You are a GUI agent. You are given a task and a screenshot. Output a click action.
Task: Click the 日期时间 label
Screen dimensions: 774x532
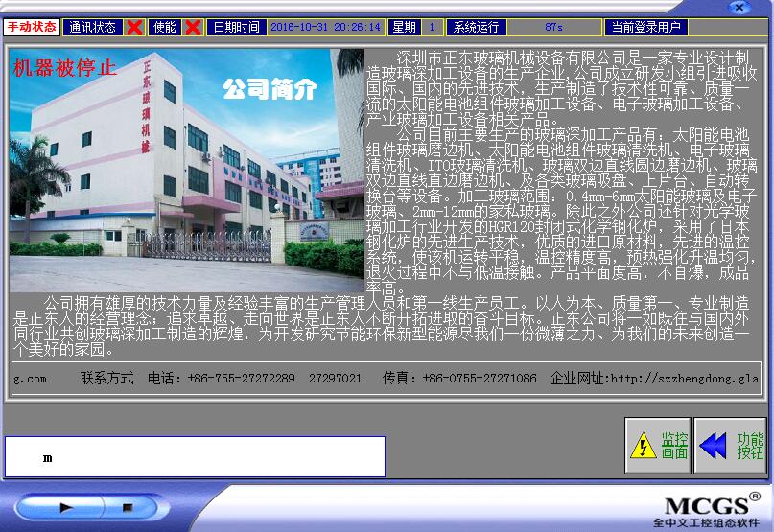[x=236, y=27]
